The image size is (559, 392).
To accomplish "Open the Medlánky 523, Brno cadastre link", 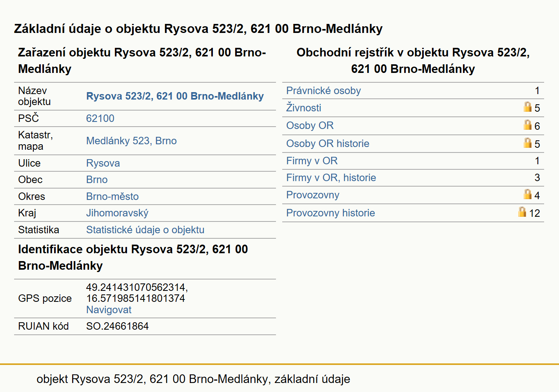I will (x=131, y=141).
